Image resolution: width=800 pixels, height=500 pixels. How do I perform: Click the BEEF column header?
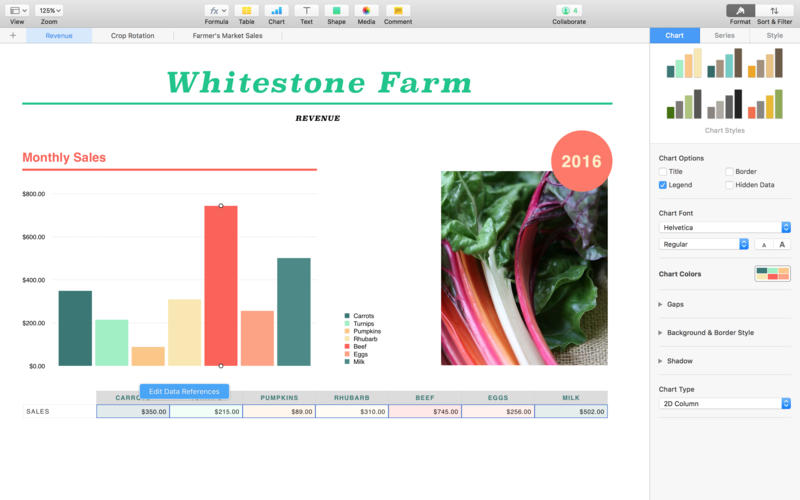[x=425, y=397]
